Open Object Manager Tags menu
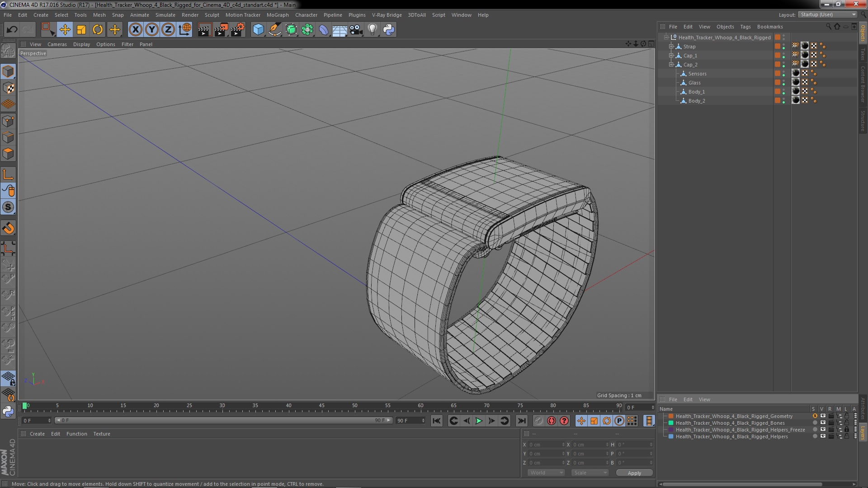This screenshot has height=488, width=868. coord(745,27)
